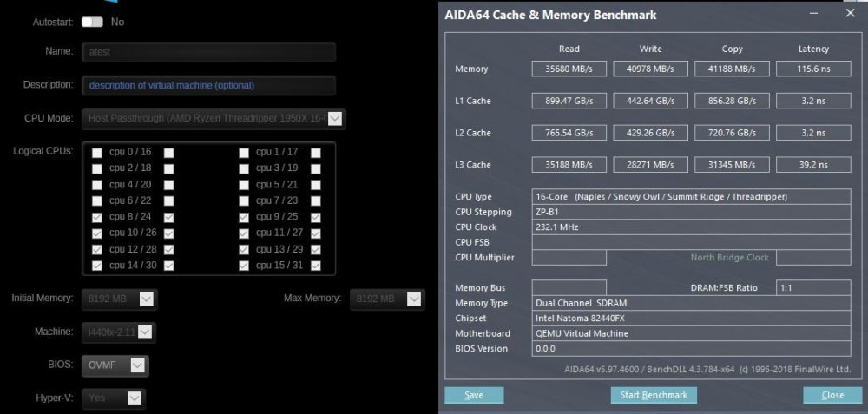Select the L3 Cache write 28271 MB/s
Viewport: 868px width, 414px height.
tap(650, 164)
